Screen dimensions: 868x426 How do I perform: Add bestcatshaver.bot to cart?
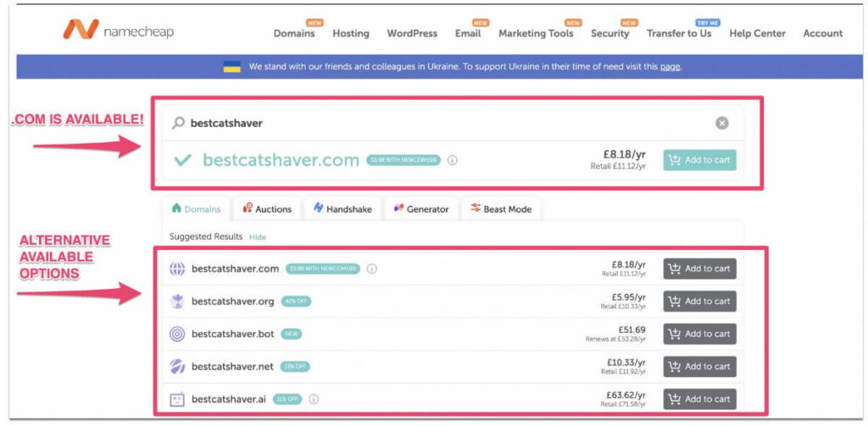(x=699, y=335)
